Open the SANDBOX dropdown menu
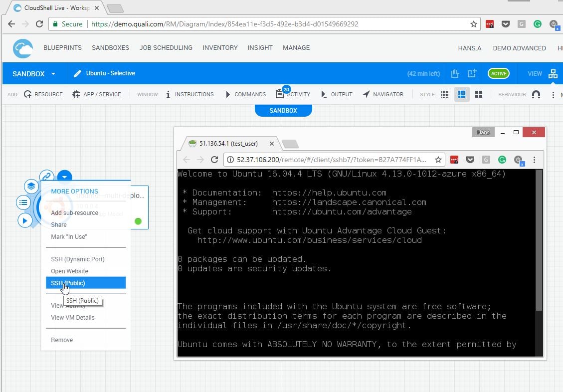Viewport: 563px width, 392px height. pyautogui.click(x=33, y=73)
